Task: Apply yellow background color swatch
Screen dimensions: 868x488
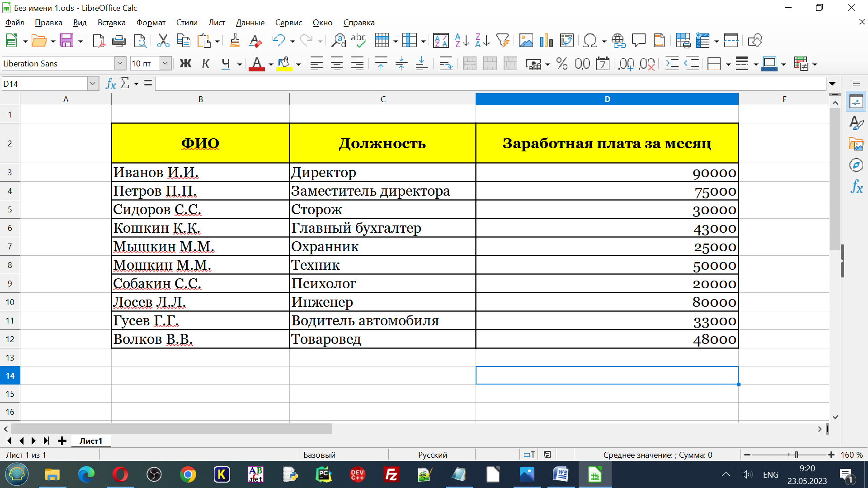Action: pos(284,64)
